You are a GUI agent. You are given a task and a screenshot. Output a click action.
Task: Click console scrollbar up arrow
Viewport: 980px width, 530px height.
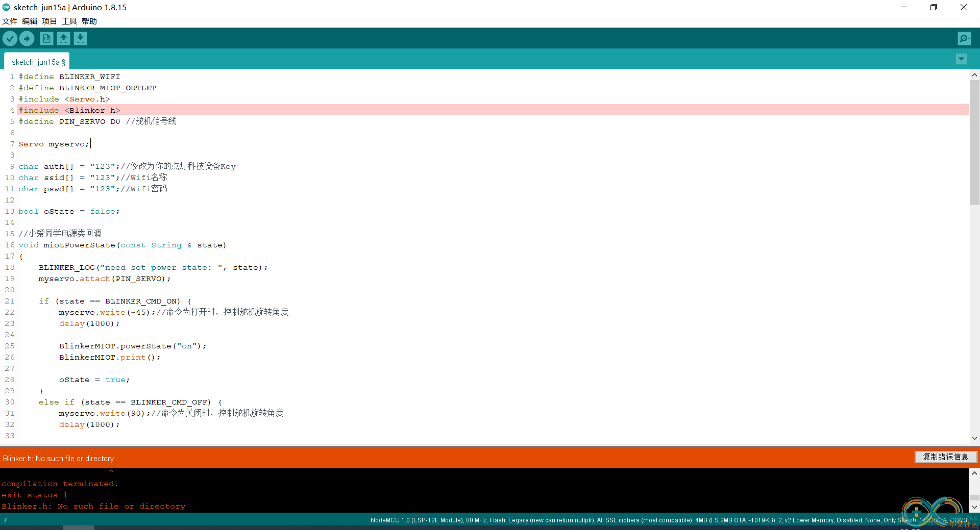(974, 473)
